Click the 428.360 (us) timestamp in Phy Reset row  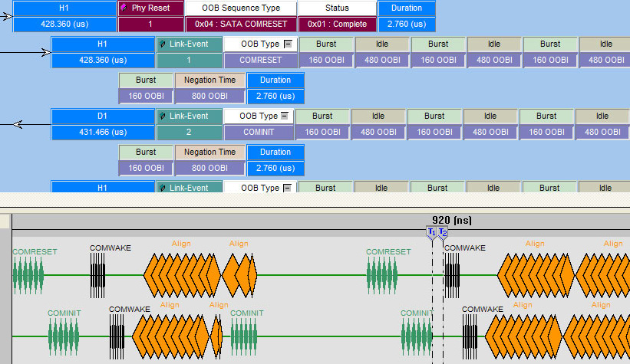pyautogui.click(x=64, y=24)
